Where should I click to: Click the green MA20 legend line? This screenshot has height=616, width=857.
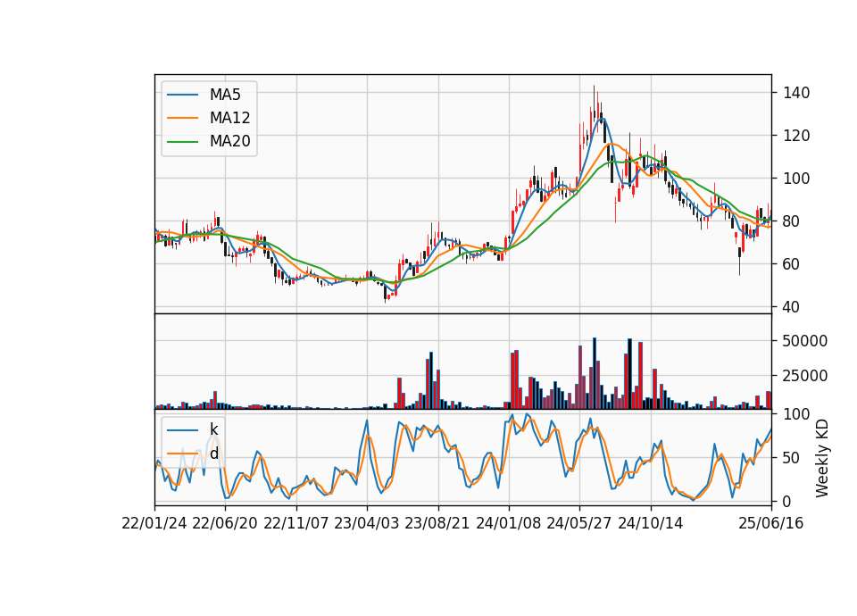tap(182, 142)
